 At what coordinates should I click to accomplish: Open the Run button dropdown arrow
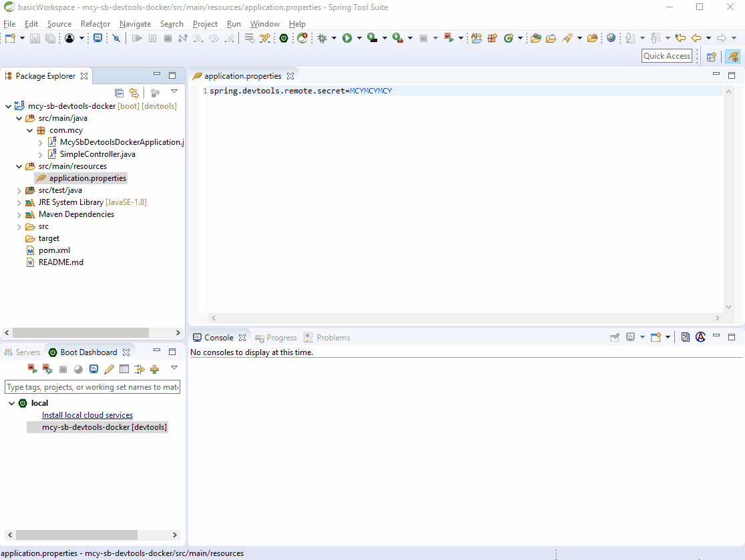(x=359, y=39)
